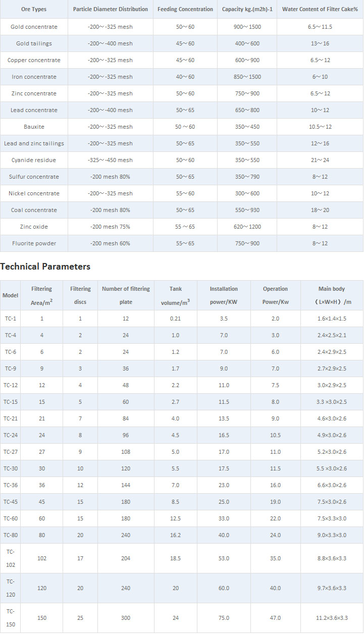Click the Cyanide residue cell

(x=34, y=160)
